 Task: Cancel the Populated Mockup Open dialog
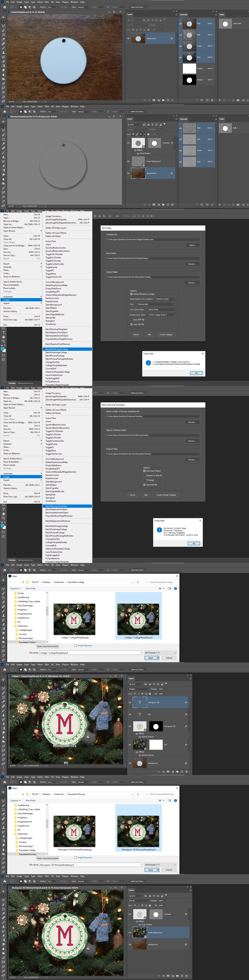click(169, 870)
